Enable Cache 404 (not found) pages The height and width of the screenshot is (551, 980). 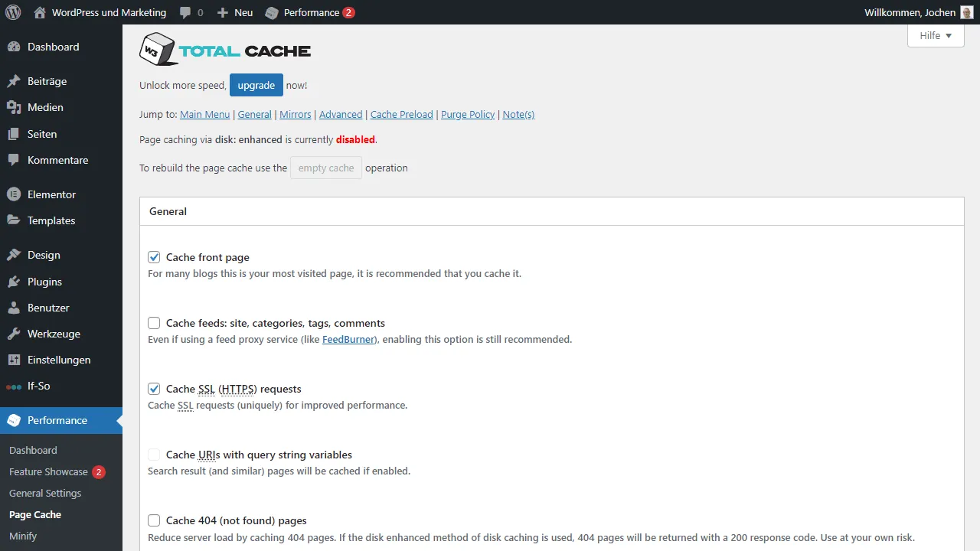[x=154, y=520]
